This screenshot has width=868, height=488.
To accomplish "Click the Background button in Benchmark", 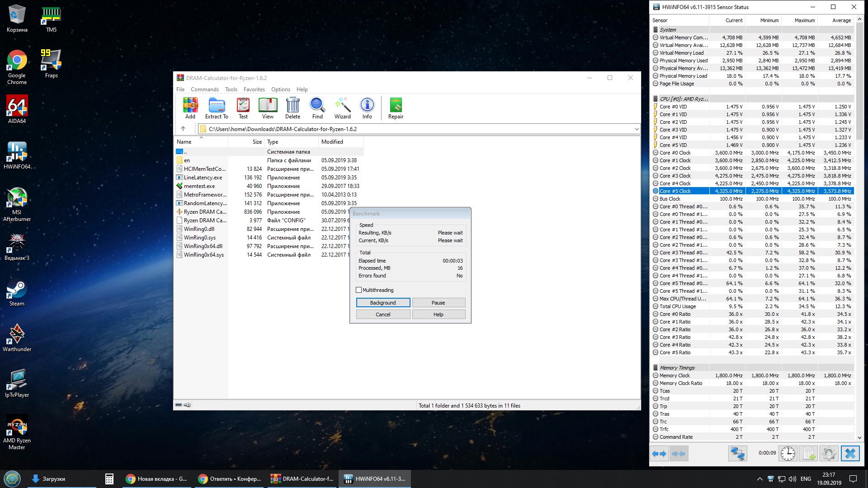I will [383, 303].
